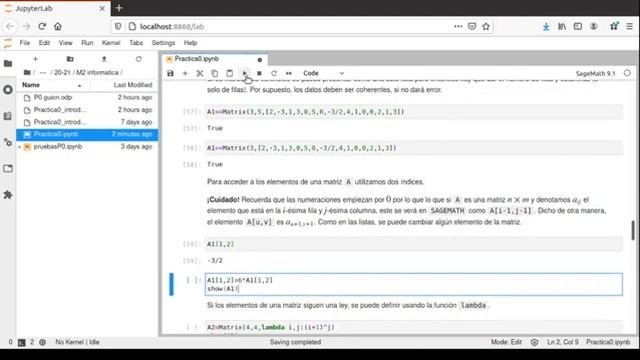Click the ellipsis breadcrumb for parent folders
640x360 pixels.
click(x=42, y=73)
